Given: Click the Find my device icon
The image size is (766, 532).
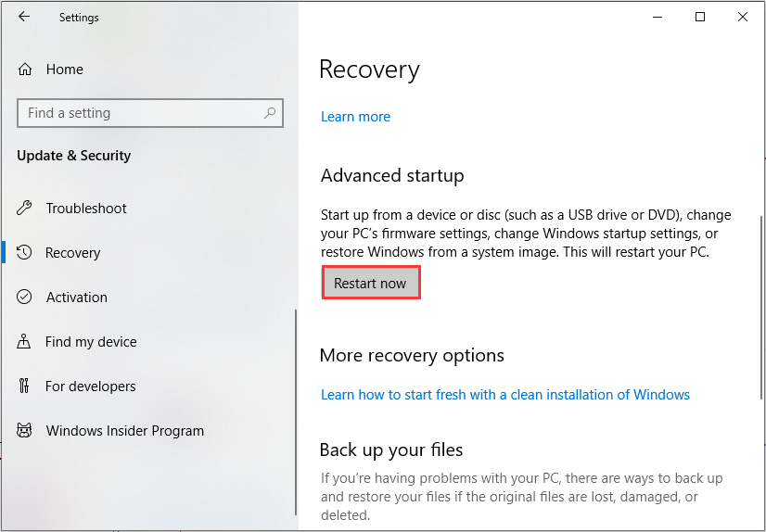Looking at the screenshot, I should [x=25, y=342].
